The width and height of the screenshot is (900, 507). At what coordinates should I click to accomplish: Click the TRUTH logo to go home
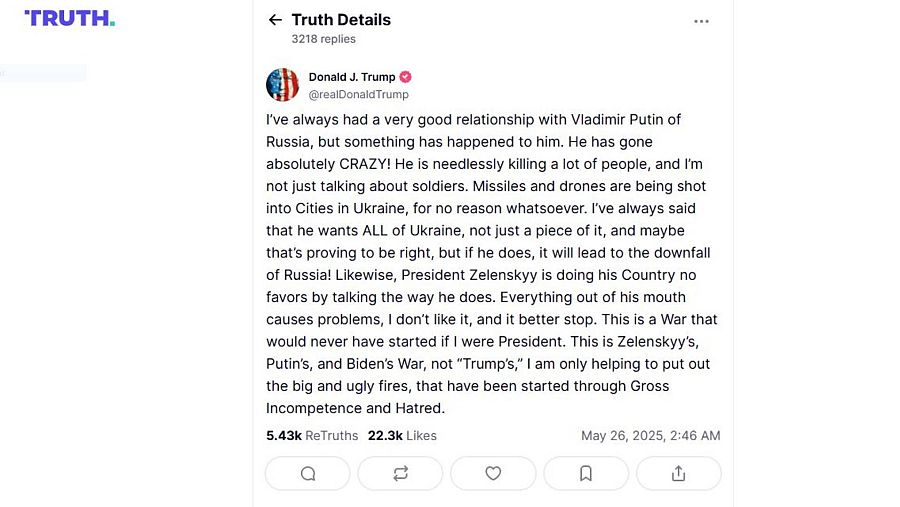coord(70,18)
